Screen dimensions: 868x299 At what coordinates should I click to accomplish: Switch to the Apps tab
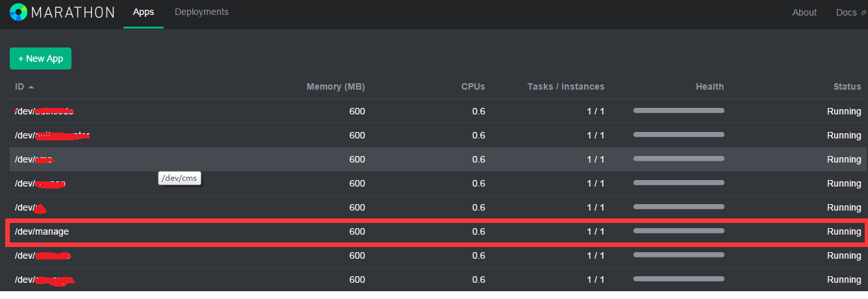pyautogui.click(x=143, y=12)
